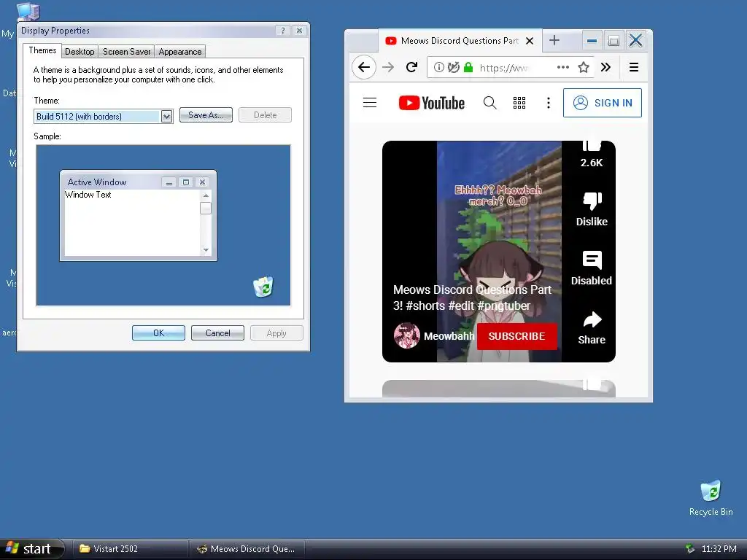
Task: Click OK in Display Properties
Action: click(x=158, y=332)
